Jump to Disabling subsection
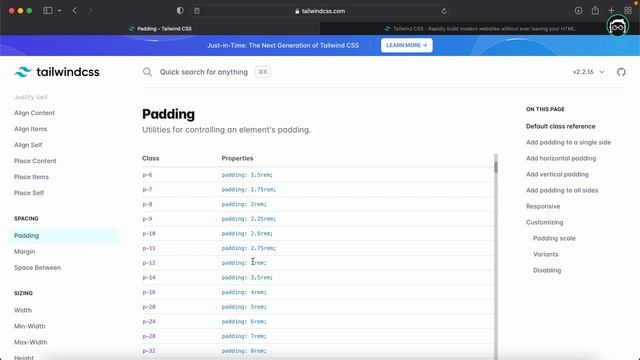This screenshot has height=360, width=640. (x=547, y=270)
